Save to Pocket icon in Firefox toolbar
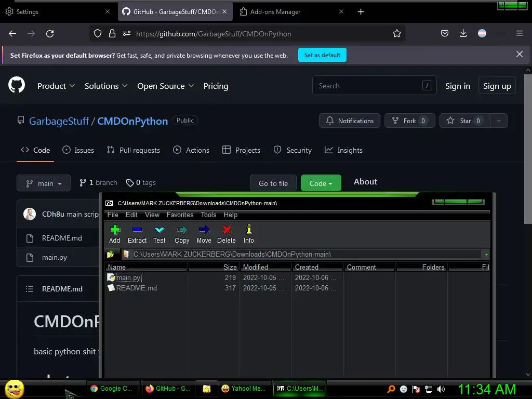 445,33
